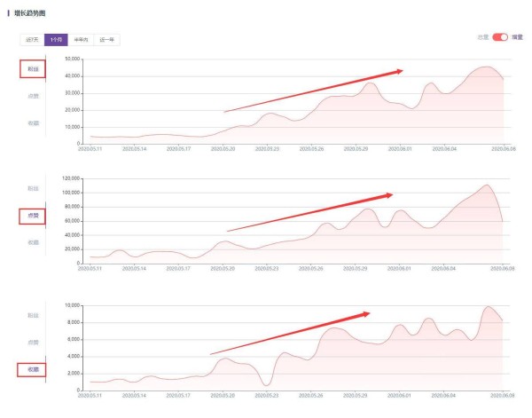This screenshot has width=532, height=418.
Task: Select 收藏 in the top chart sidebar
Action: [x=33, y=122]
